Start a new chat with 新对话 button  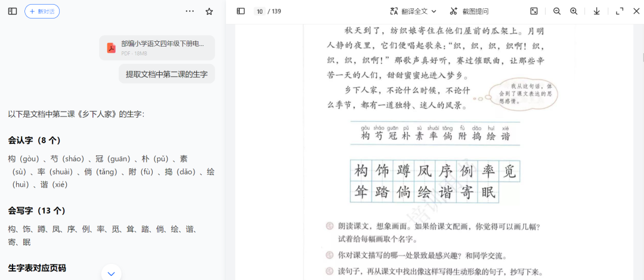(x=42, y=11)
